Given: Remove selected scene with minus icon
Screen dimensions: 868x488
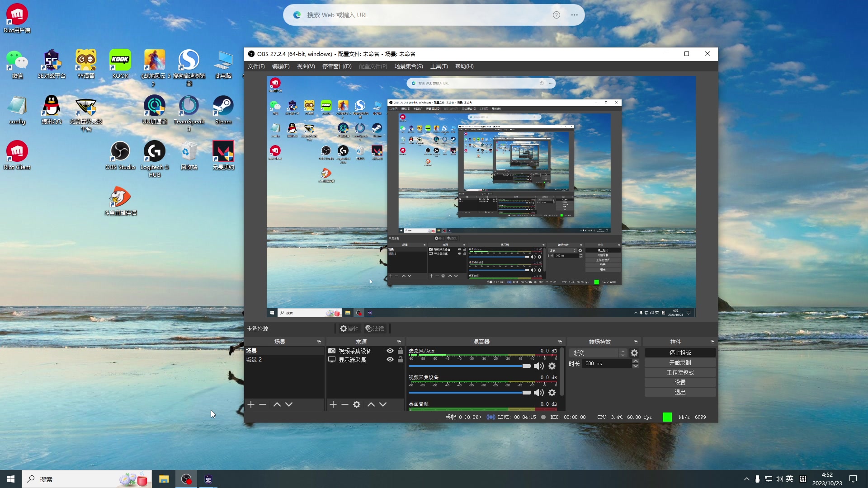Looking at the screenshot, I should pyautogui.click(x=263, y=404).
